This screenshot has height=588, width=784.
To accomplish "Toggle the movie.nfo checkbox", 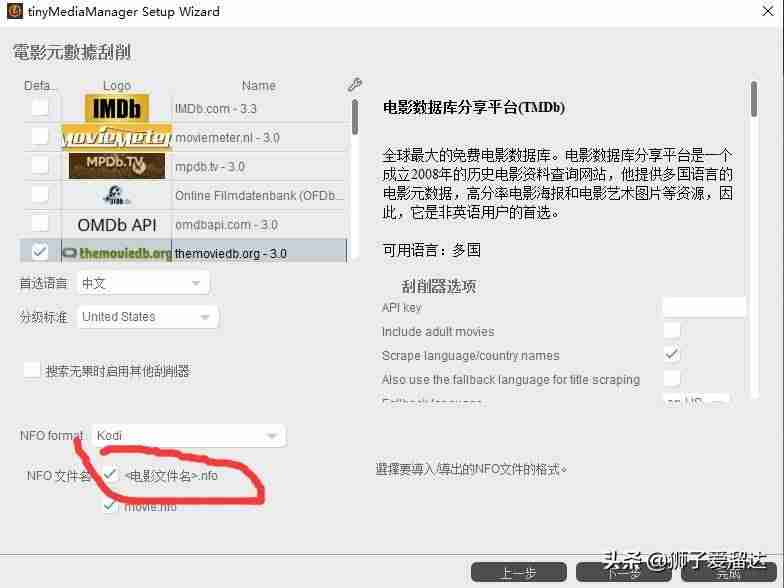I will [109, 506].
